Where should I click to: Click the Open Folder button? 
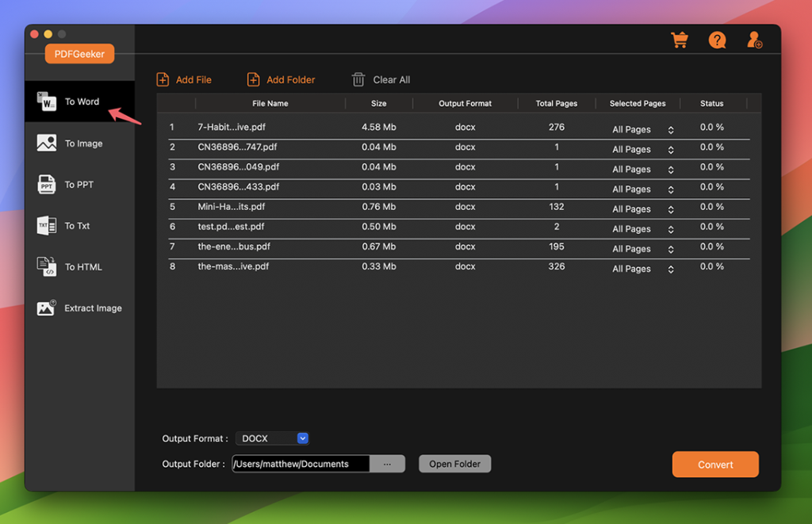[454, 464]
